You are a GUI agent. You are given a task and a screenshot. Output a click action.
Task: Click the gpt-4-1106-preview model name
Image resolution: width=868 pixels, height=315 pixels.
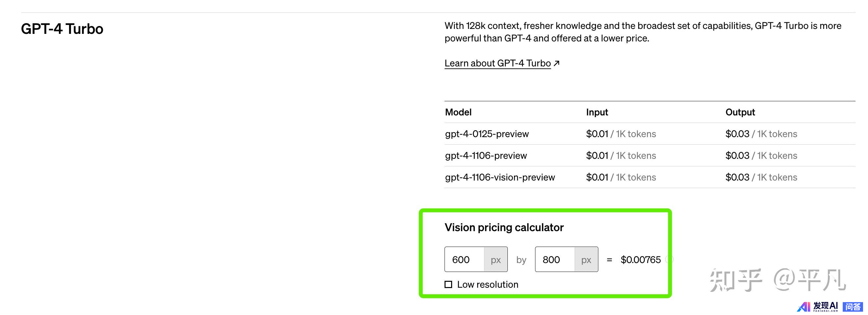pyautogui.click(x=486, y=156)
